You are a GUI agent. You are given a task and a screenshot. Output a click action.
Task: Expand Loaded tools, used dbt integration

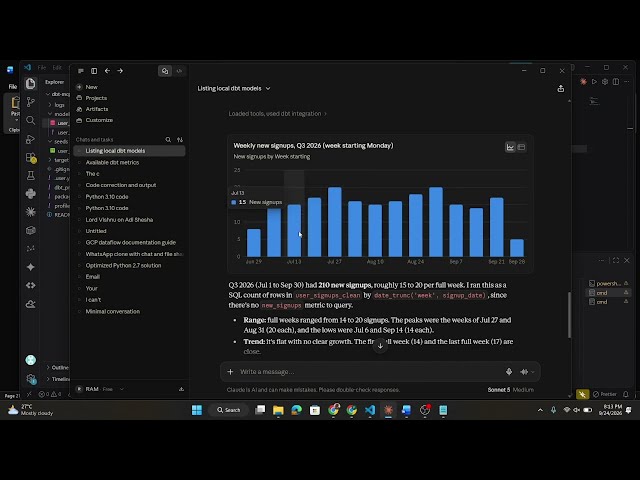point(278,114)
